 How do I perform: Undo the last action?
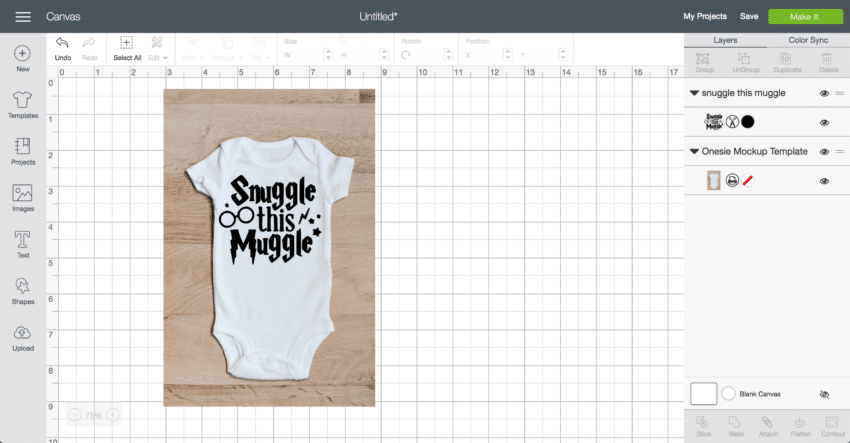62,48
